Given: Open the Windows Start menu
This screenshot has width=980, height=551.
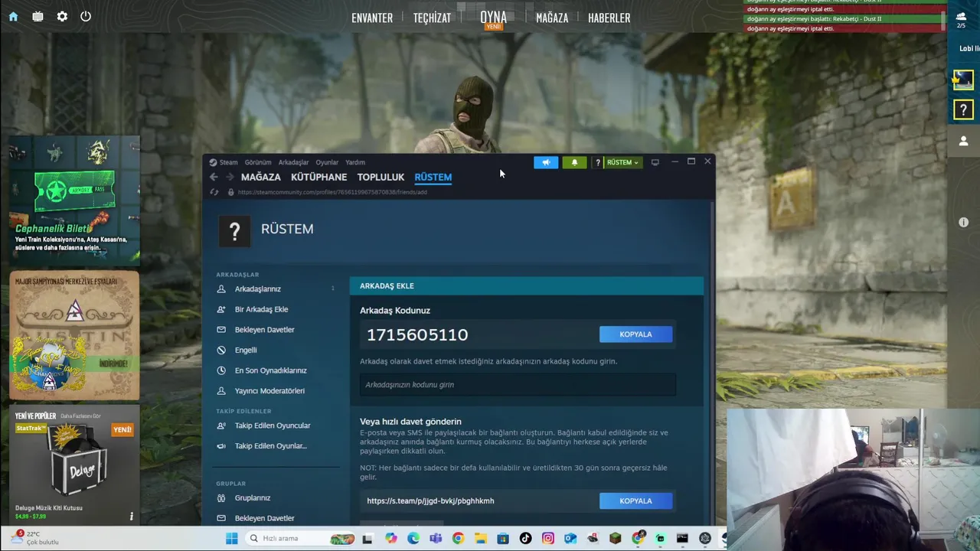Looking at the screenshot, I should 231,538.
